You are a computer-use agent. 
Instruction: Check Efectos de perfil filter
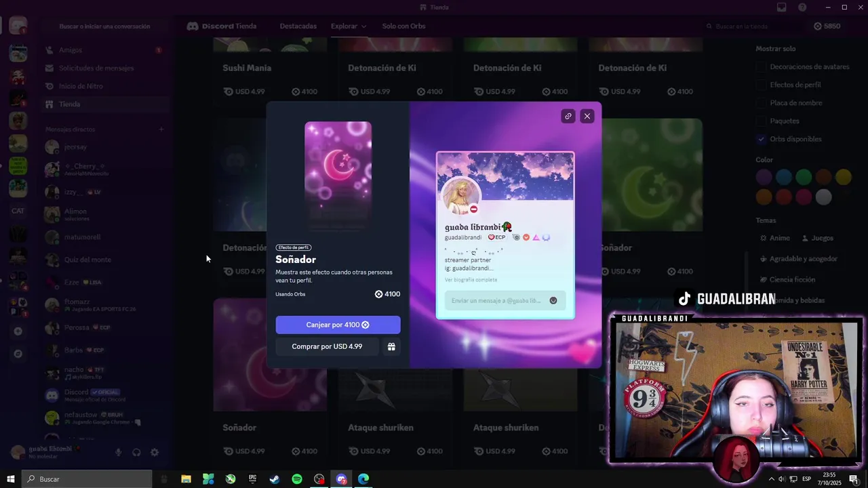pos(762,85)
